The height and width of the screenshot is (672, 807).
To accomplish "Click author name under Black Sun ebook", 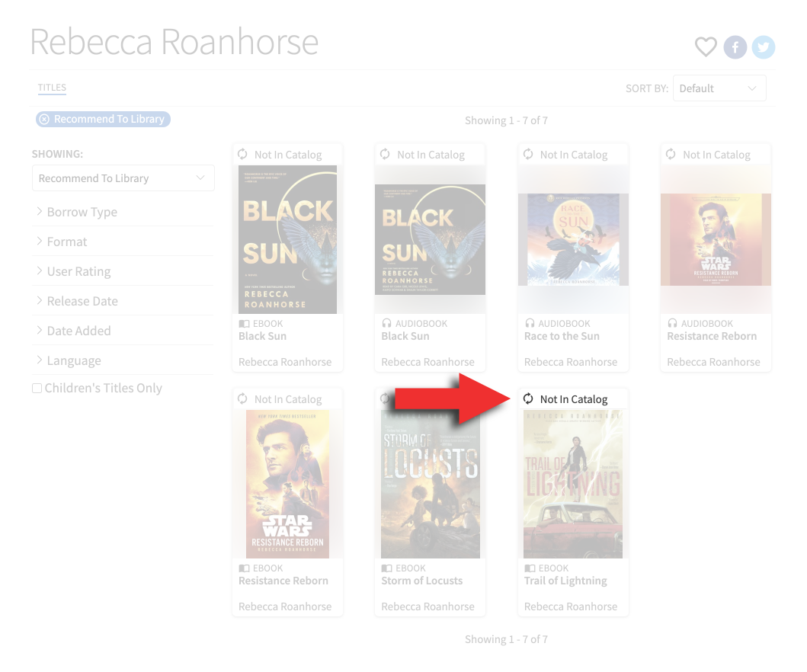I will click(x=285, y=362).
